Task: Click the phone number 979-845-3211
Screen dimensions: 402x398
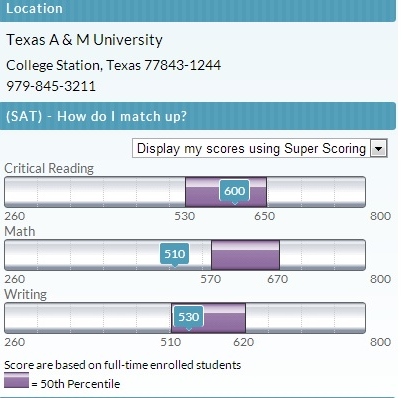Action: 51,86
